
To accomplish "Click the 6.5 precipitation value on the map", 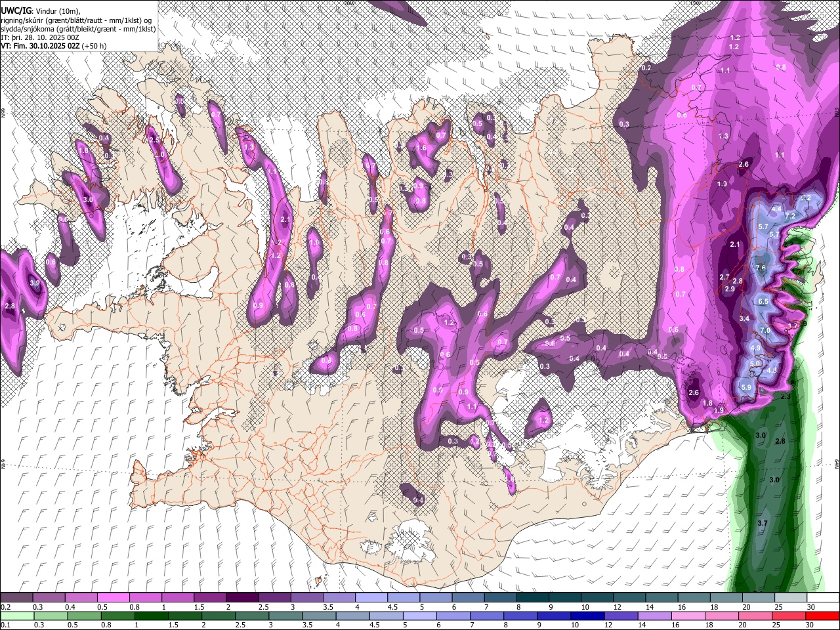I will (763, 301).
